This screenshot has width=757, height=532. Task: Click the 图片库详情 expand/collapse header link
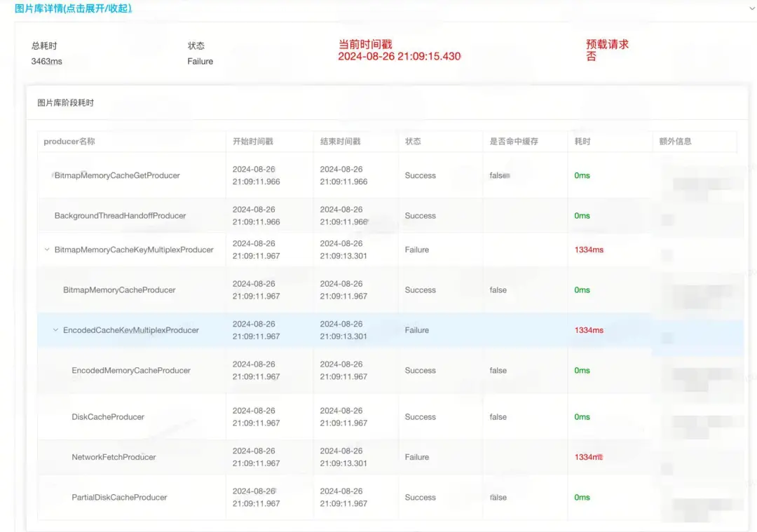point(74,8)
